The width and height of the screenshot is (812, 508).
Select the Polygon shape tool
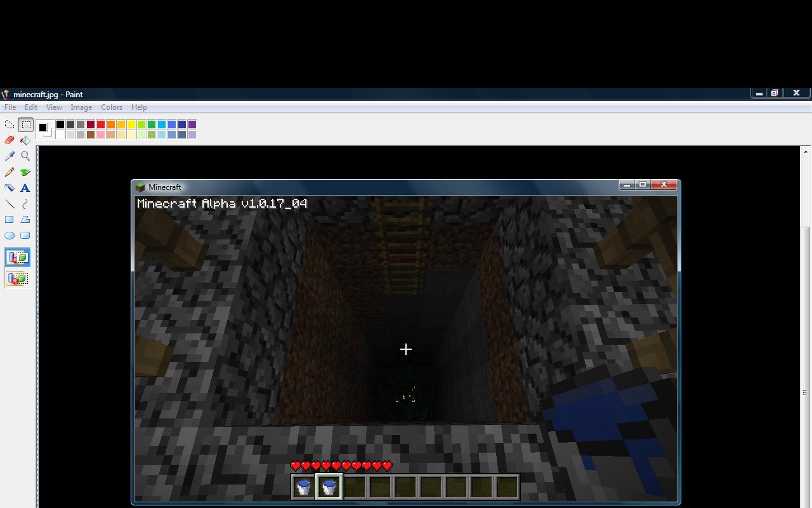click(x=25, y=220)
